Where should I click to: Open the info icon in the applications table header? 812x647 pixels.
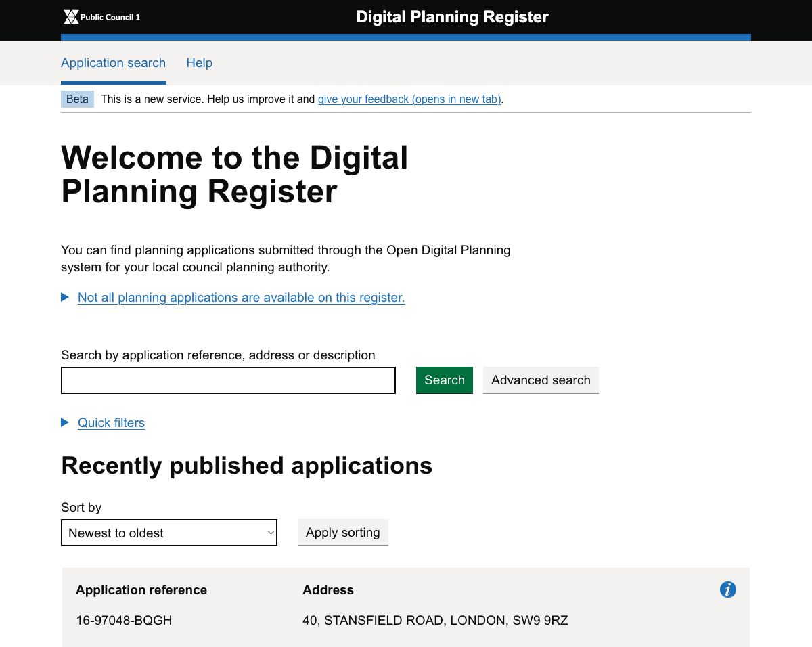[x=727, y=589]
